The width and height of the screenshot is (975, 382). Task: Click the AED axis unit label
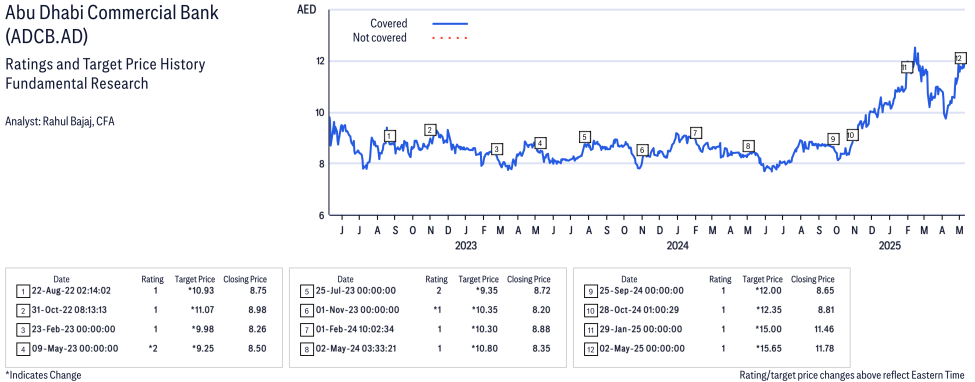(x=307, y=9)
